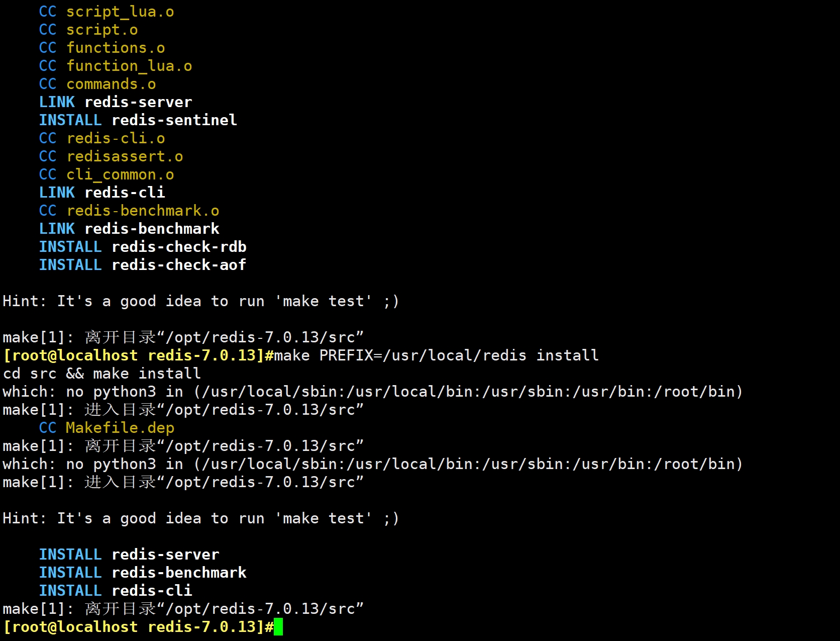Click the 'INSTALL redis-cli' output line
This screenshot has width=840, height=641.
[x=116, y=591]
